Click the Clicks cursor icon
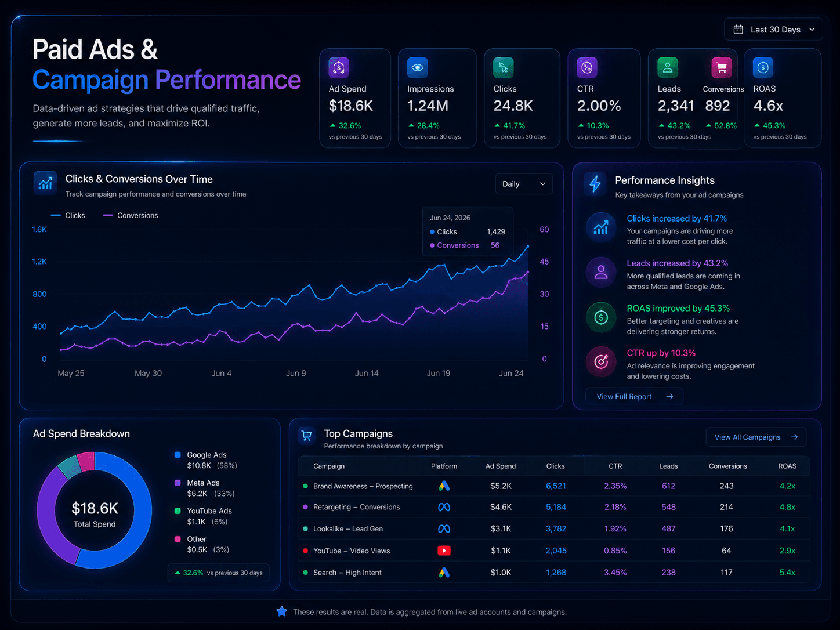The height and width of the screenshot is (630, 840). point(504,68)
